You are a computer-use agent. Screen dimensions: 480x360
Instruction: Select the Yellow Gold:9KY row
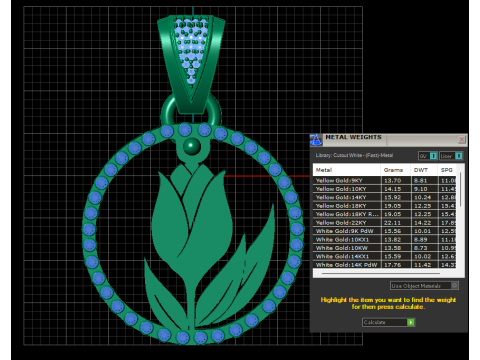click(385, 180)
